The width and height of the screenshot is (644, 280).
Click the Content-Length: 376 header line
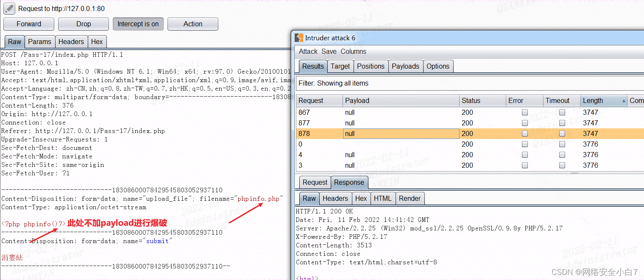pyautogui.click(x=37, y=105)
